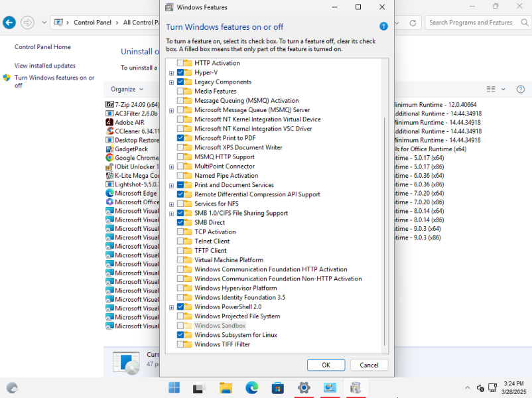
Task: Expand the Windows PowerShell 2.0 node
Action: tap(171, 307)
